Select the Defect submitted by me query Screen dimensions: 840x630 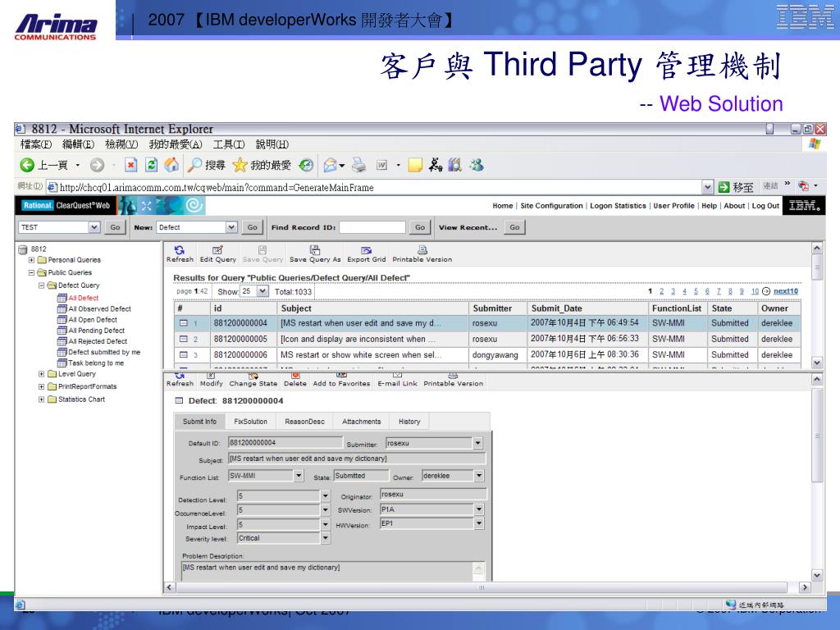104,352
